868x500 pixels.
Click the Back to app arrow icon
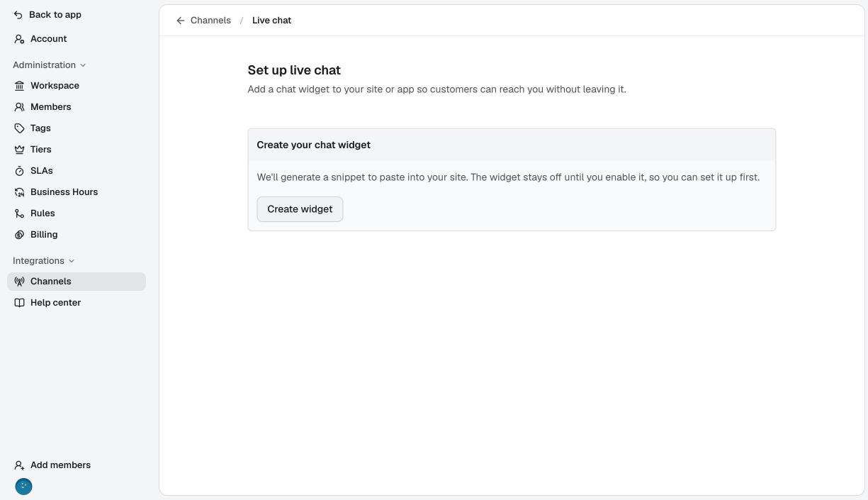point(18,15)
